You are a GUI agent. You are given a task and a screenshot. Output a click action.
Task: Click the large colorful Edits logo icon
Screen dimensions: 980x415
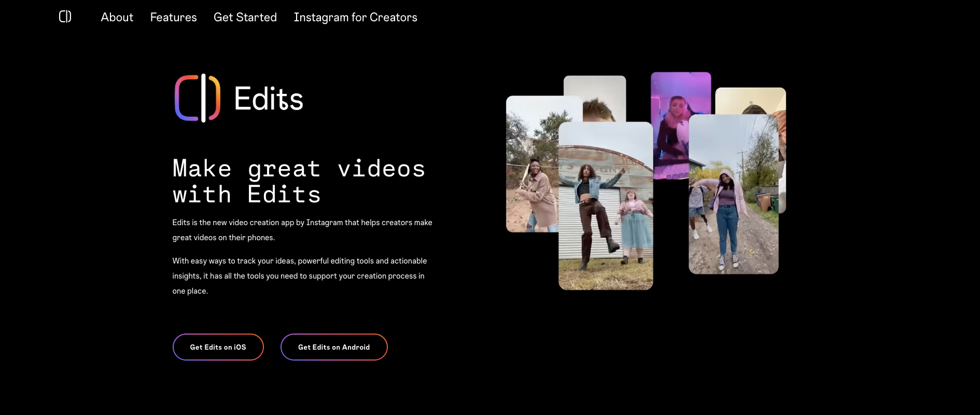click(198, 98)
